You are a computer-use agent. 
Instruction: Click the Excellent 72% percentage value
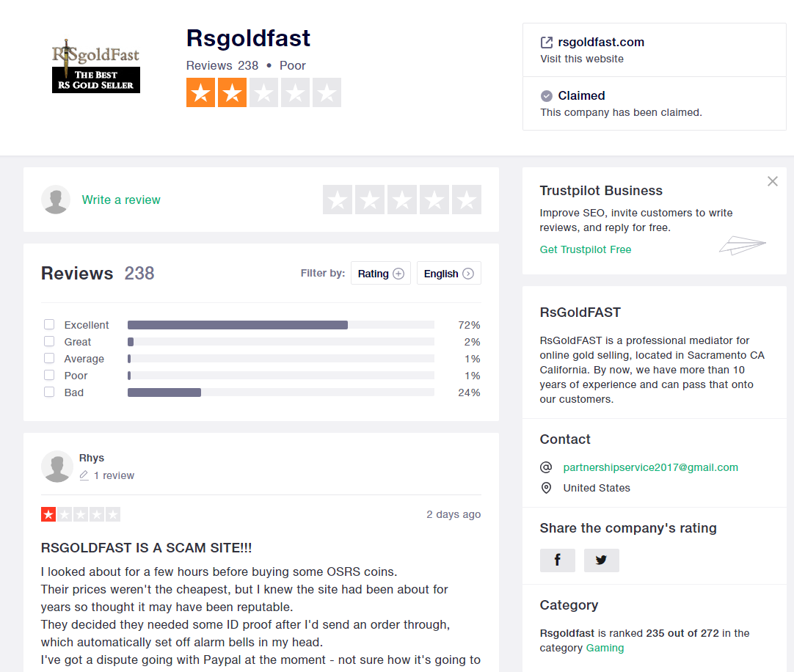[469, 324]
